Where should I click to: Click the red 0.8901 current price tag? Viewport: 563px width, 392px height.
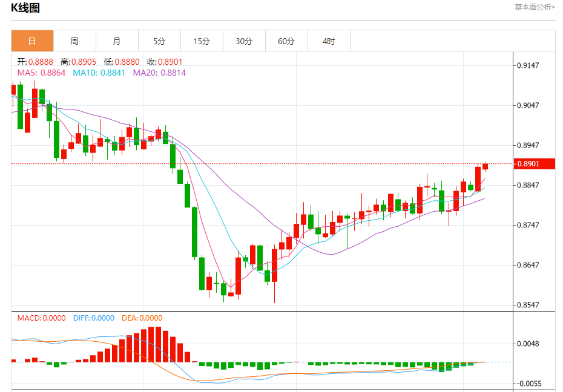click(535, 164)
